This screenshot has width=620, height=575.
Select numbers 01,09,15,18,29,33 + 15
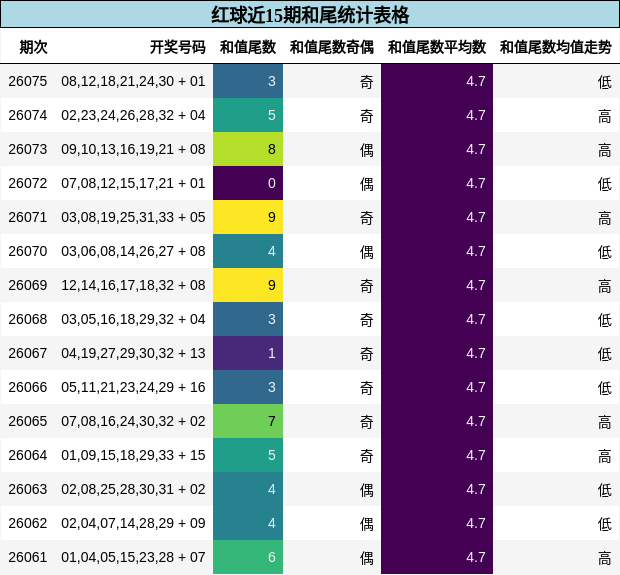click(x=133, y=455)
